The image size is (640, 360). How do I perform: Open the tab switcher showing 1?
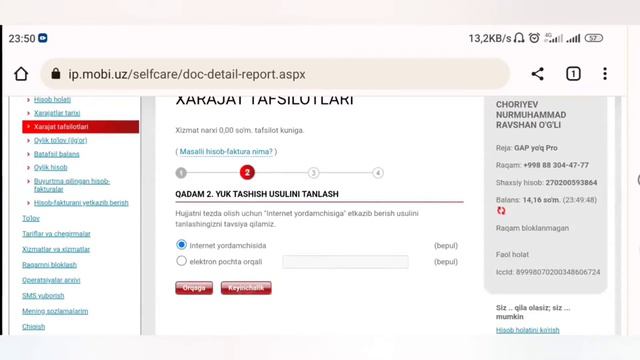pyautogui.click(x=573, y=74)
